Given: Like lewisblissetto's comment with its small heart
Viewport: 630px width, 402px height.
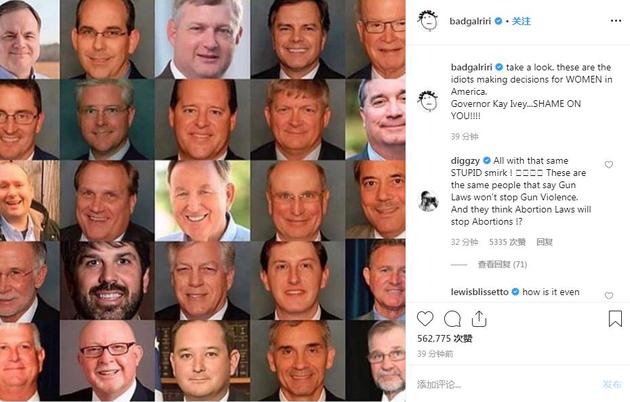Looking at the screenshot, I should 608,293.
